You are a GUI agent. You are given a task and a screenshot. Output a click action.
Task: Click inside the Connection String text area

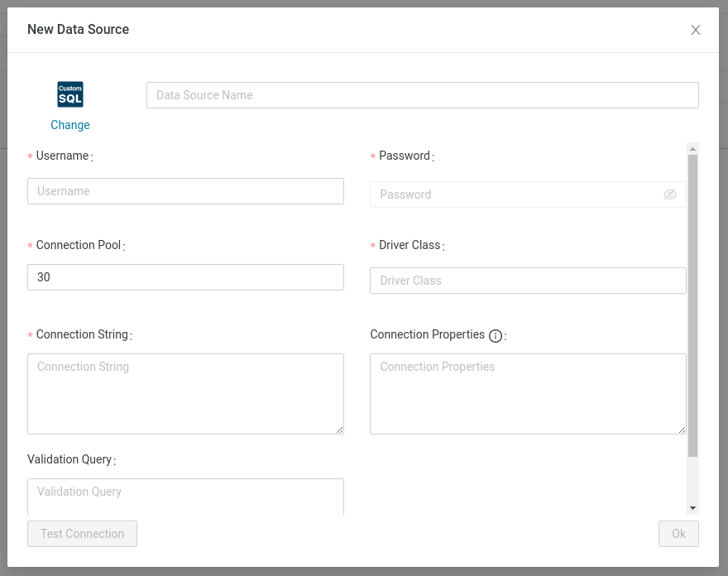pyautogui.click(x=185, y=393)
